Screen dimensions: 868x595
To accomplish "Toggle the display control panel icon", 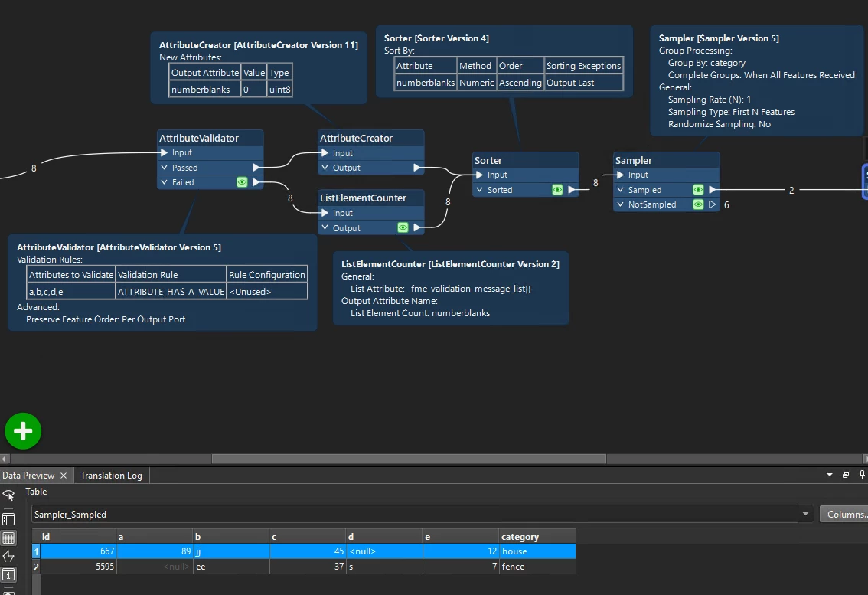I will (x=8, y=519).
